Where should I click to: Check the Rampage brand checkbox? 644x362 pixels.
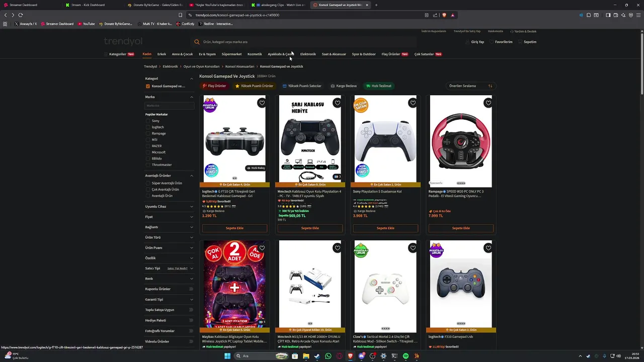pos(148,133)
